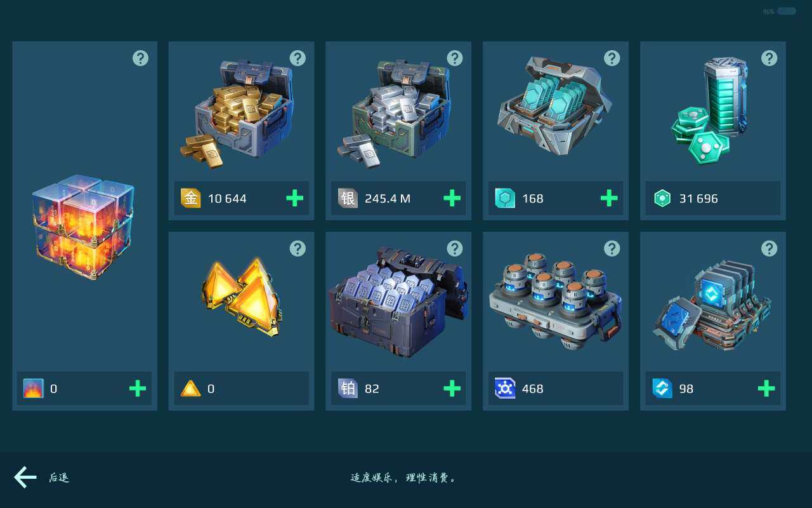The image size is (812, 508).
Task: Add blue chip modules plus button
Action: 766,389
